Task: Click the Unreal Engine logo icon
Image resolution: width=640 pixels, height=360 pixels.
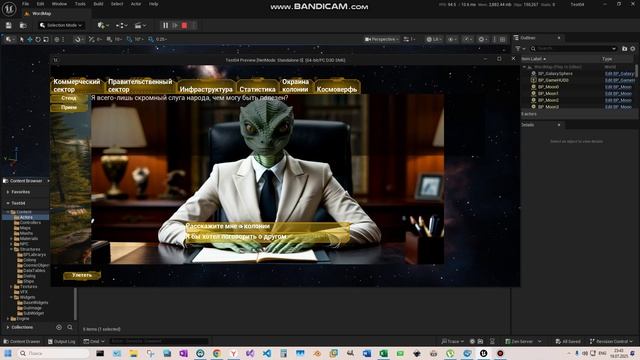Action: (x=9, y=8)
